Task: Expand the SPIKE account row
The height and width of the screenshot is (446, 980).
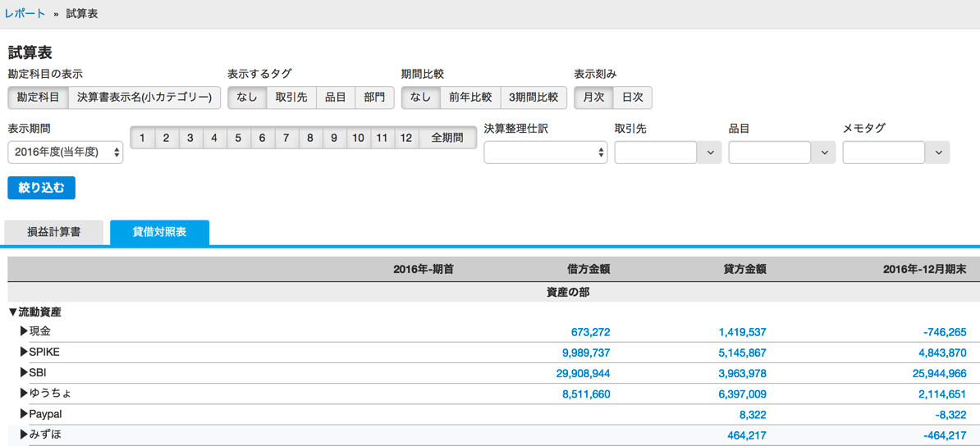Action: 25,352
